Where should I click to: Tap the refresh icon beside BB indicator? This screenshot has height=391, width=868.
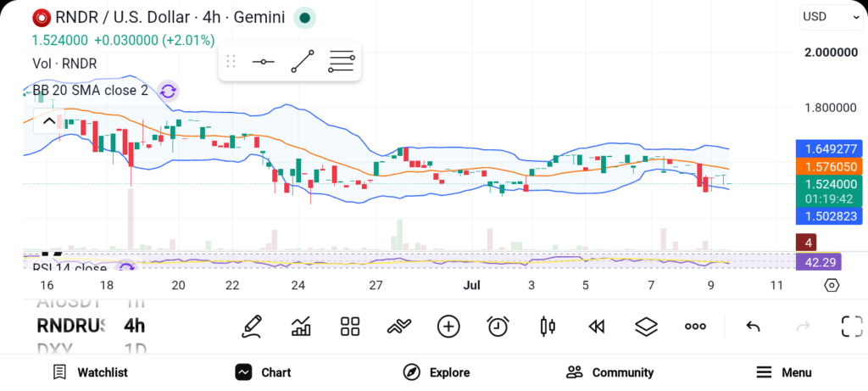pyautogui.click(x=168, y=91)
